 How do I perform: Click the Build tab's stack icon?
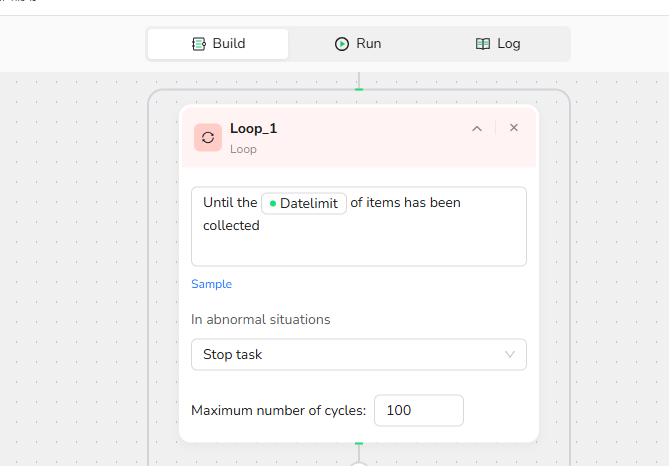(199, 44)
